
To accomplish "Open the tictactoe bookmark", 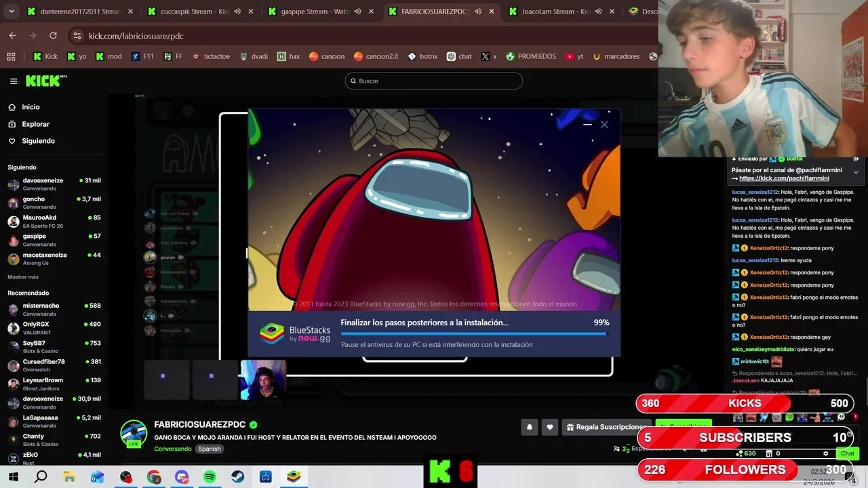I will pyautogui.click(x=211, y=56).
